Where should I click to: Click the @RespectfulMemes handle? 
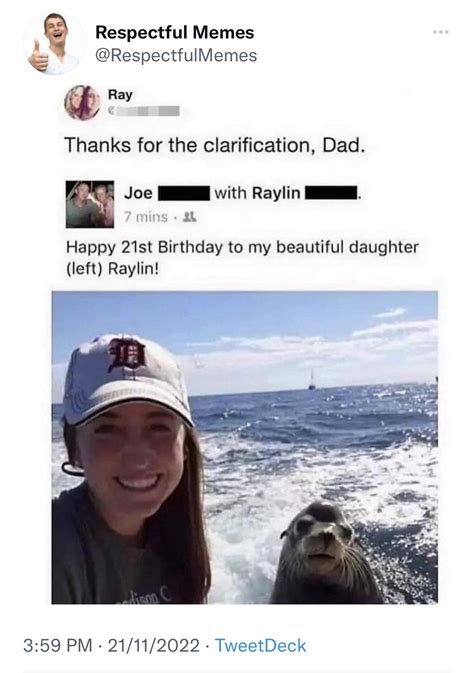pos(176,55)
